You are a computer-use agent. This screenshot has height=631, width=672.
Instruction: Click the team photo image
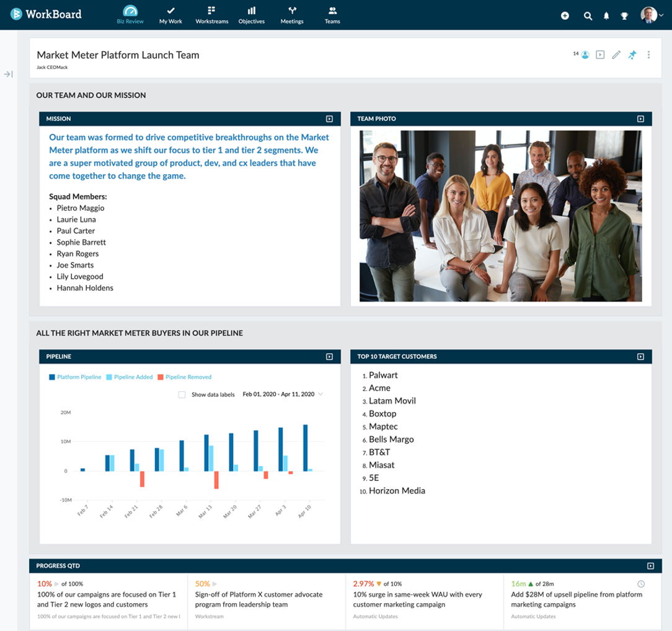[500, 216]
